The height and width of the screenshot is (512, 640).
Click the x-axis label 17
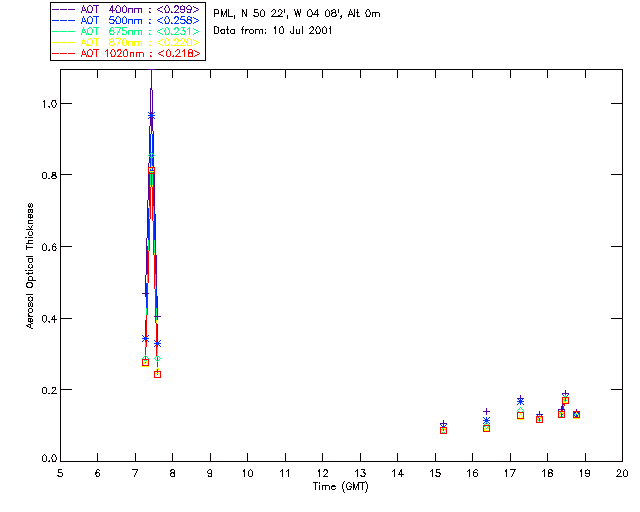(x=510, y=473)
